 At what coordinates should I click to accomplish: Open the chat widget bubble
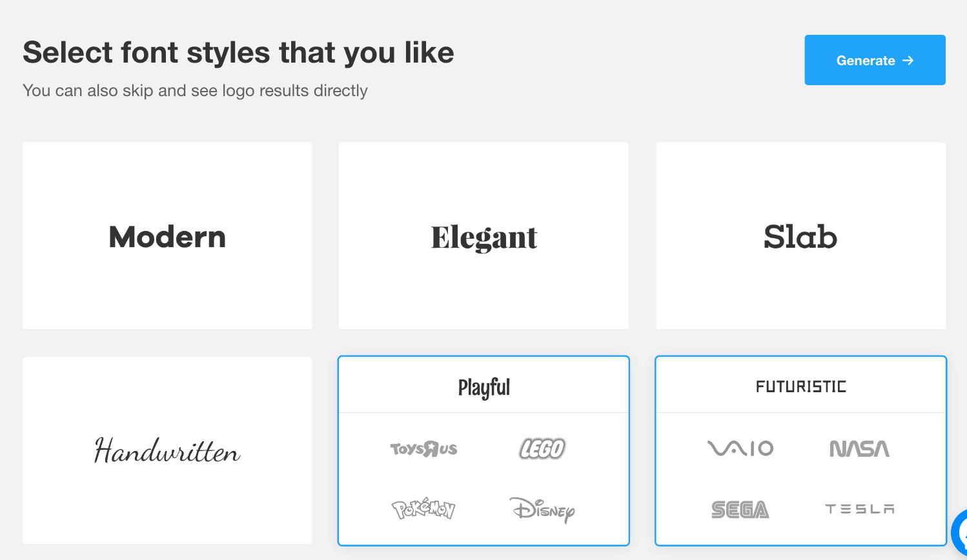pyautogui.click(x=961, y=534)
